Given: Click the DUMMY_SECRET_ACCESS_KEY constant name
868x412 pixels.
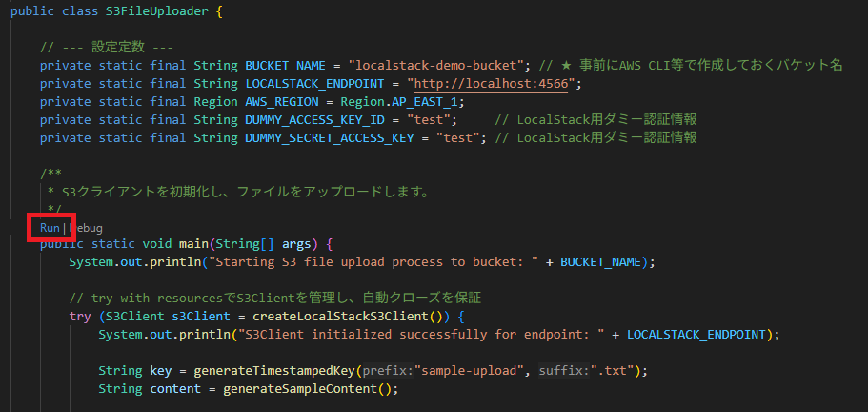Looking at the screenshot, I should (330, 138).
